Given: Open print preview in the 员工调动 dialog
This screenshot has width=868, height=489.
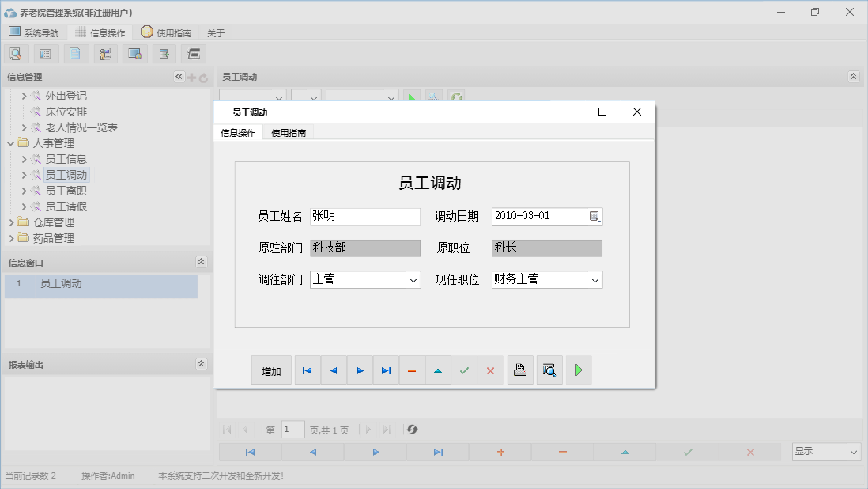Looking at the screenshot, I should tap(549, 370).
